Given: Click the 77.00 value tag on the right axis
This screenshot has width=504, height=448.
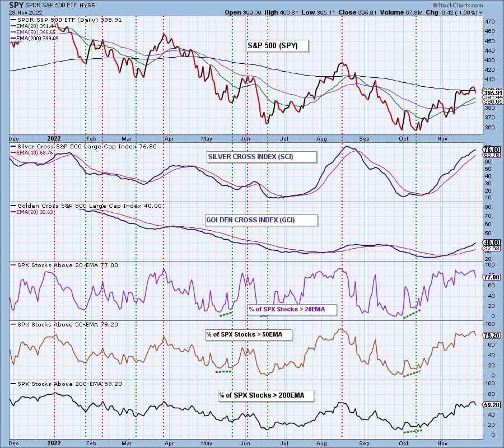Looking at the screenshot, I should click(492, 277).
